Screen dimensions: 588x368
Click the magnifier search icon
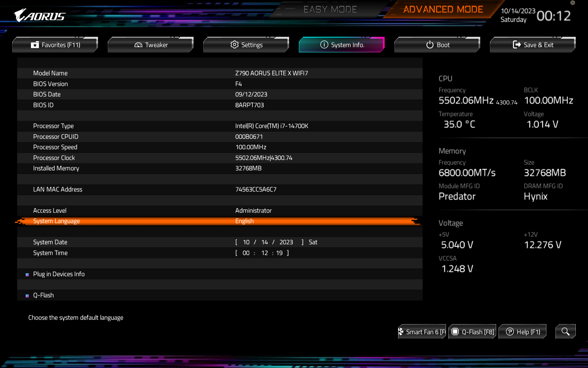pyautogui.click(x=566, y=332)
